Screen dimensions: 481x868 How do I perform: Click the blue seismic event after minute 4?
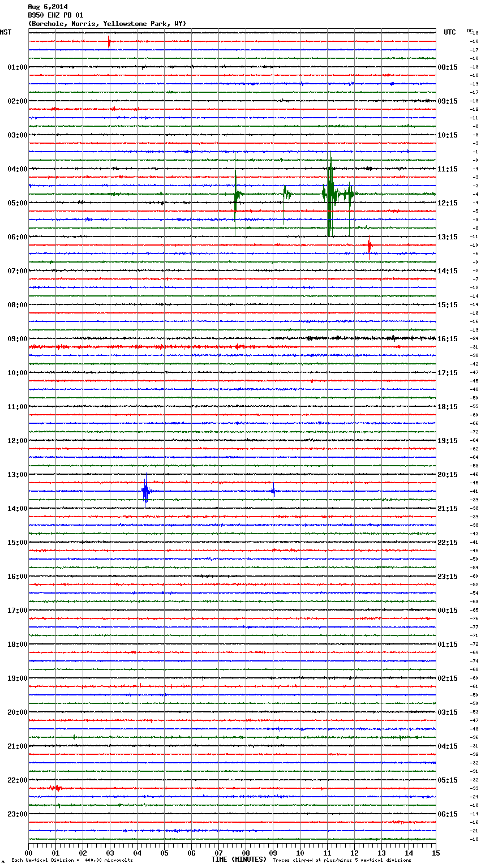click(x=146, y=491)
